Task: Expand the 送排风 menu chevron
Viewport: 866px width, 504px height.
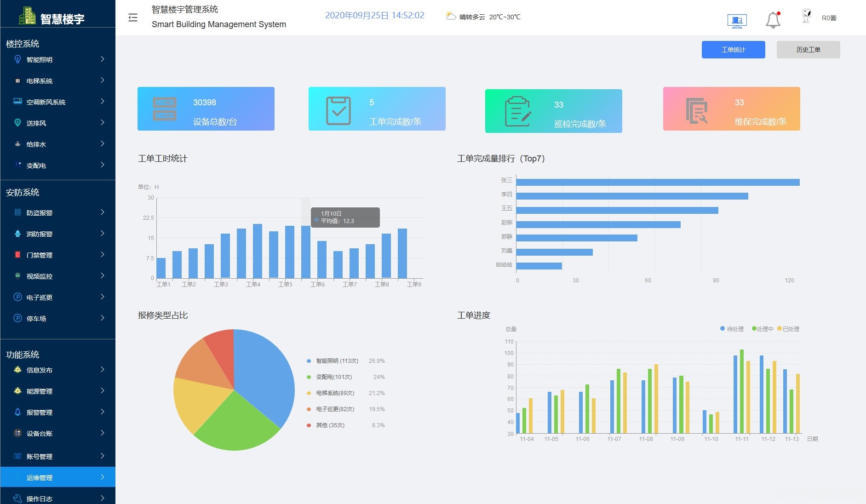Action: (x=102, y=122)
